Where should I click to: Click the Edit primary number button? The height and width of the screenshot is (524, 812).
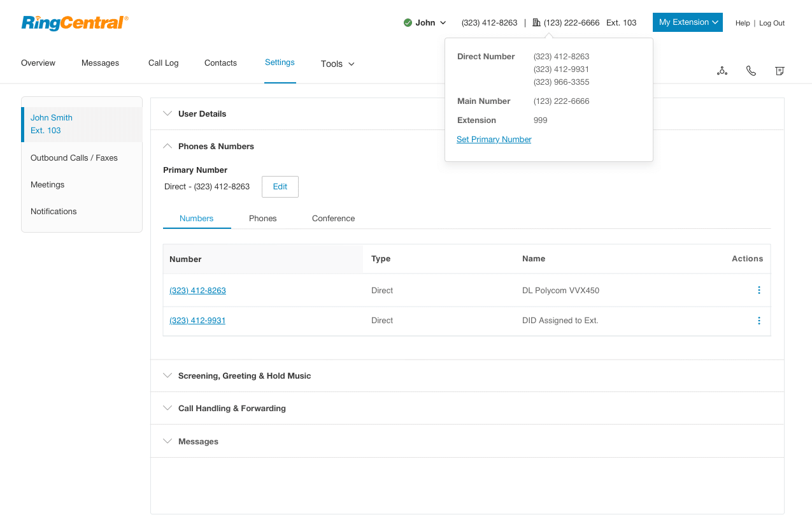click(x=280, y=187)
